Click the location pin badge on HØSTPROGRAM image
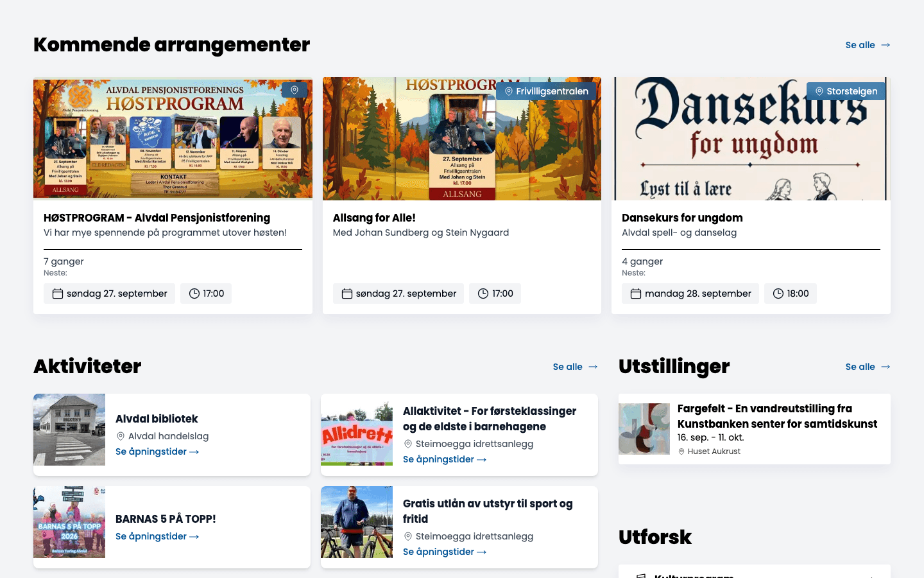Viewport: 924px width, 578px height. coord(295,90)
